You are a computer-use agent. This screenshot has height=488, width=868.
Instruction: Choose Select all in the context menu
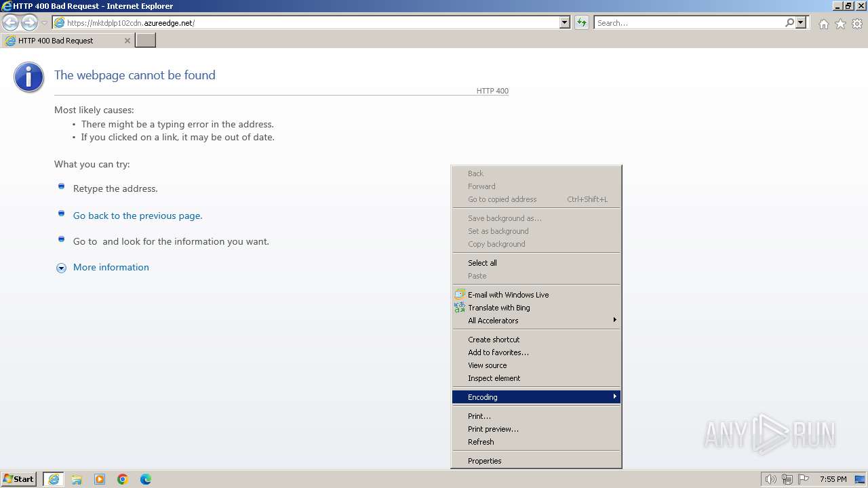536,263
